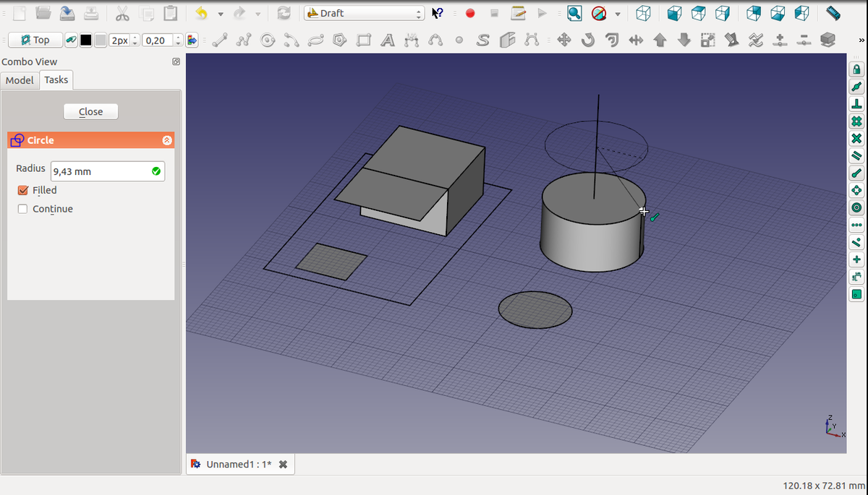Image resolution: width=868 pixels, height=495 pixels.
Task: Select the Unnamed1 document tab
Action: point(239,464)
